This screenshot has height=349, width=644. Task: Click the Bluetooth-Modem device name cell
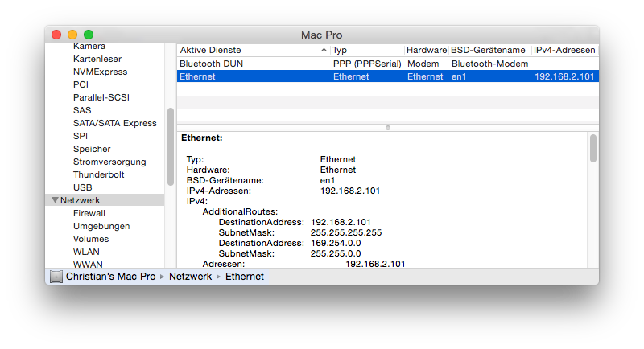pos(489,64)
